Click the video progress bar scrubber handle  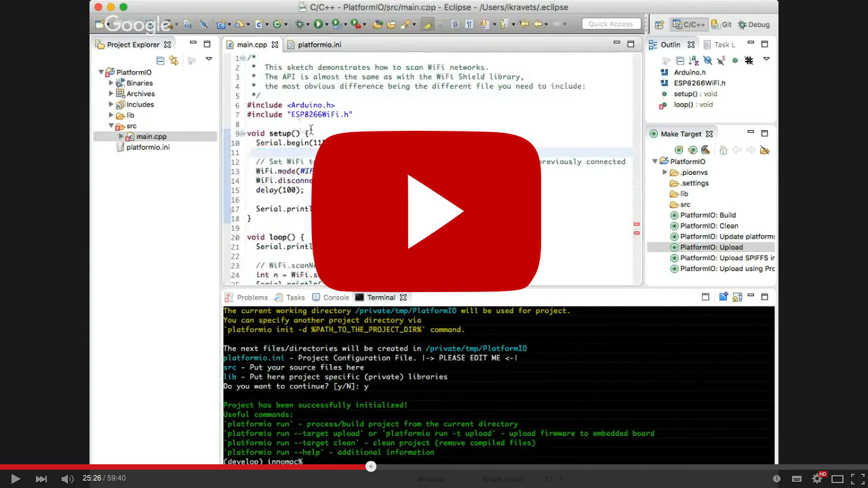coord(371,466)
